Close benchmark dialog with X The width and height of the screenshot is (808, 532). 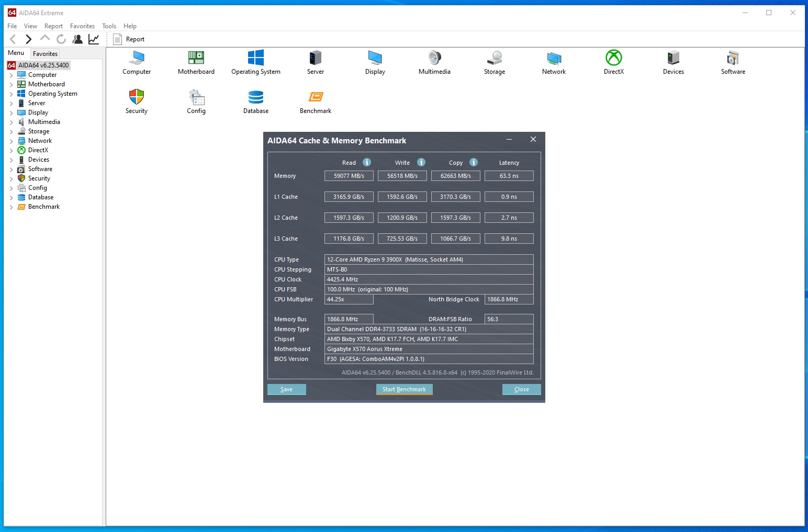(533, 139)
